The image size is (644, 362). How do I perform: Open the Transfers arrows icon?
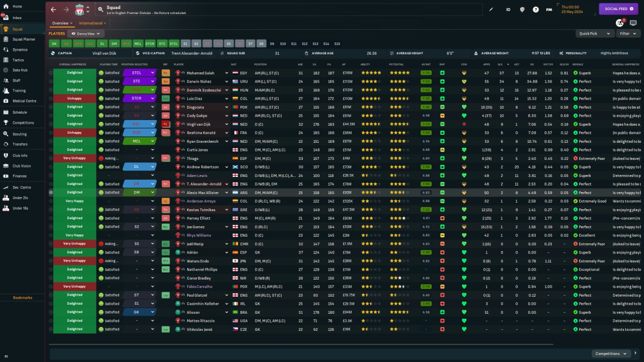coord(6,144)
